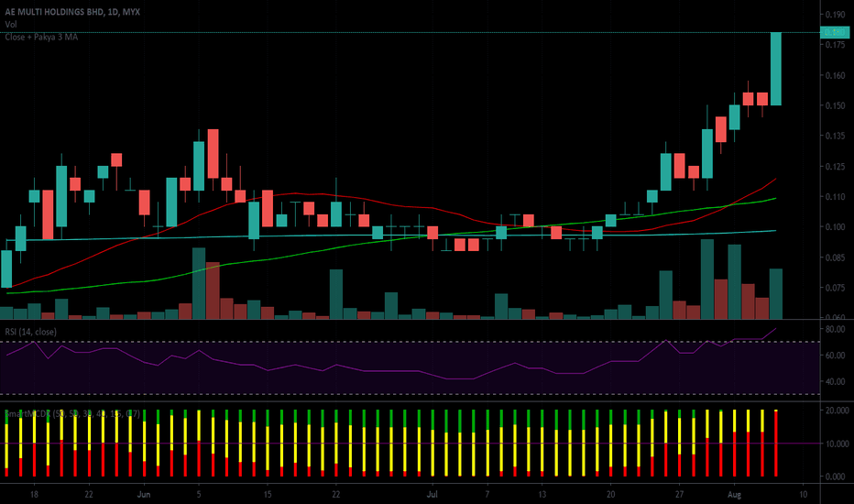
Task: Click the Aug label on time axis
Action: pos(734,495)
